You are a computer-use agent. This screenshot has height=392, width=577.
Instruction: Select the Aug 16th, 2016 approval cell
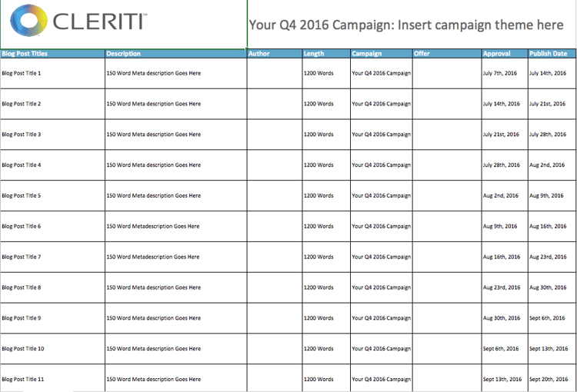pyautogui.click(x=505, y=257)
